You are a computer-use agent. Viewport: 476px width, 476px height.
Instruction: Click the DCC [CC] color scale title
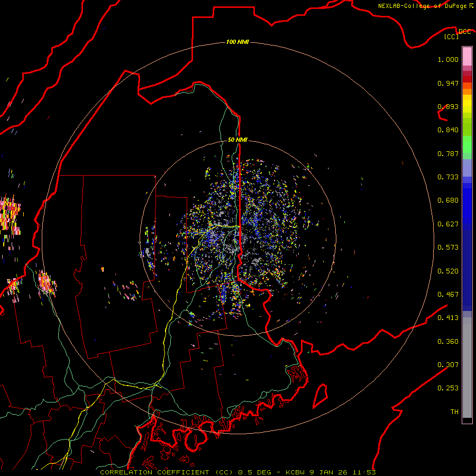click(x=457, y=34)
